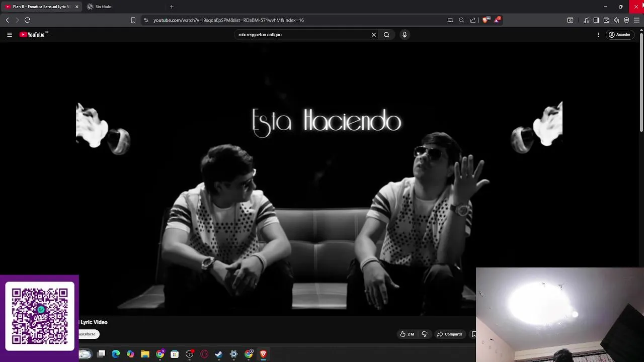Toggle the browser sidebar panel

596,20
